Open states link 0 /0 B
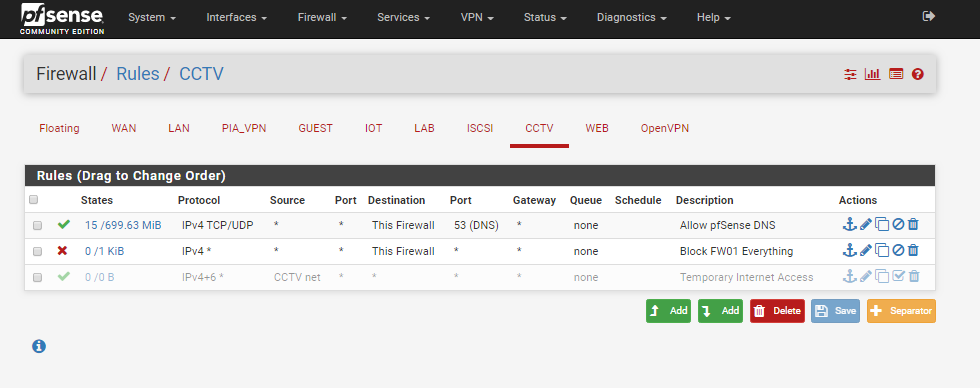 99,277
